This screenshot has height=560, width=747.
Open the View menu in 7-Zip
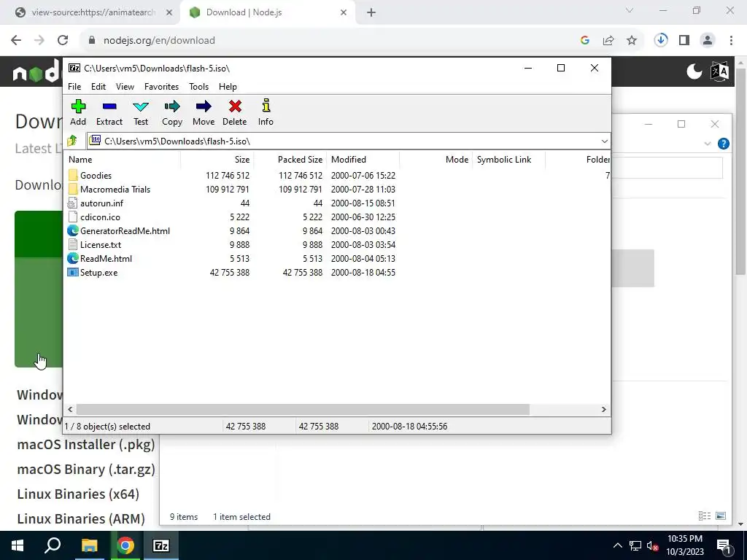[125, 87]
